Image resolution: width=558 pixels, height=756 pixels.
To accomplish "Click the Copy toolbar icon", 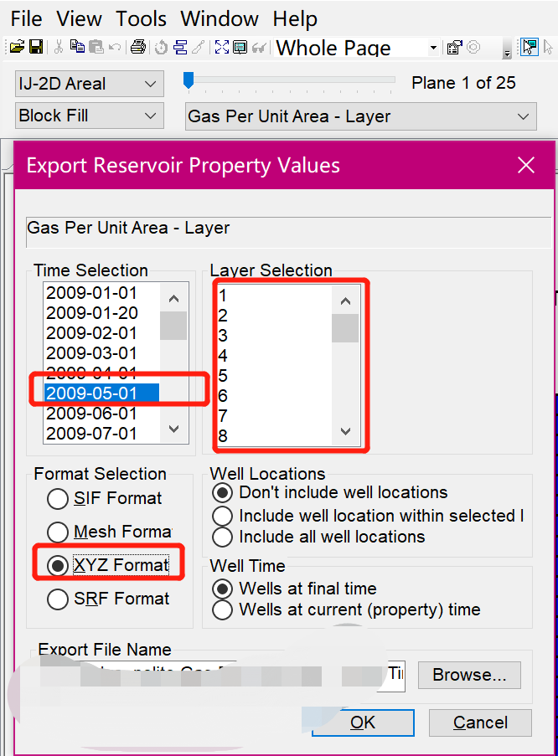I will 78,47.
